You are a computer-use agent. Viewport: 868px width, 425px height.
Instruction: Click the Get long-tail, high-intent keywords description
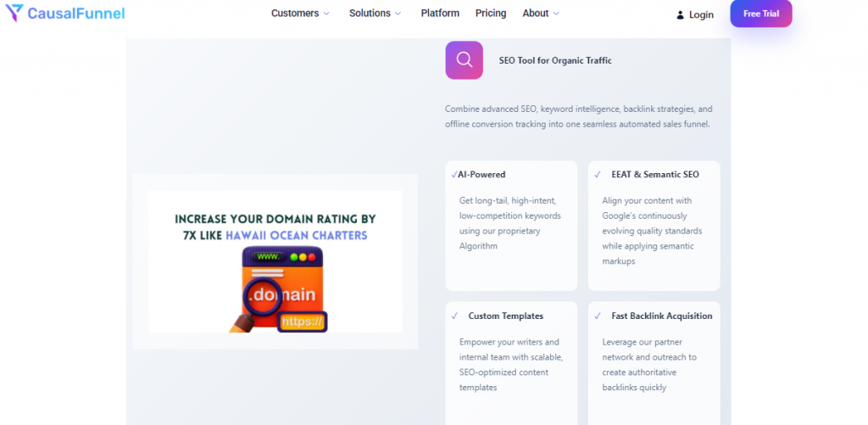point(509,223)
